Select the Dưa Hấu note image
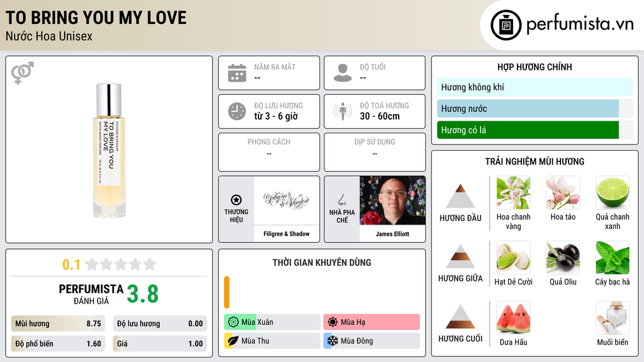Screen dimensions: 644x362 pos(513,318)
